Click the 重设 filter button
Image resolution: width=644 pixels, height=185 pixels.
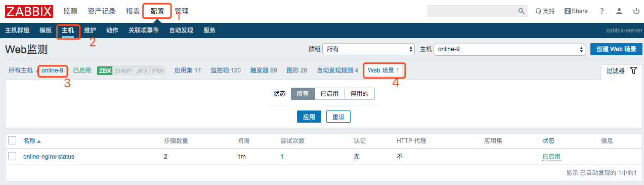coord(338,117)
